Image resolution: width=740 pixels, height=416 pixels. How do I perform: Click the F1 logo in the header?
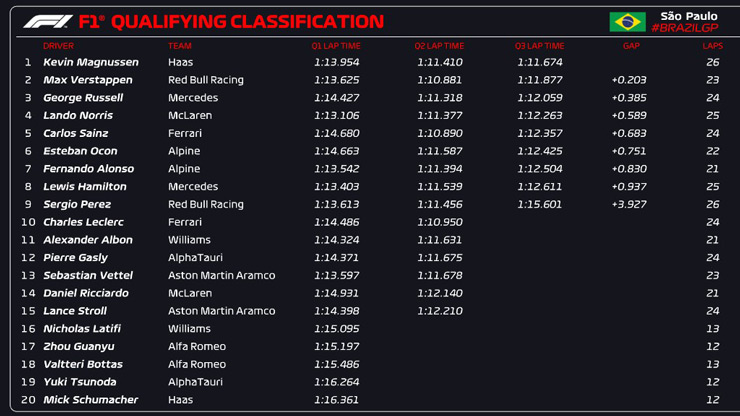[47, 21]
